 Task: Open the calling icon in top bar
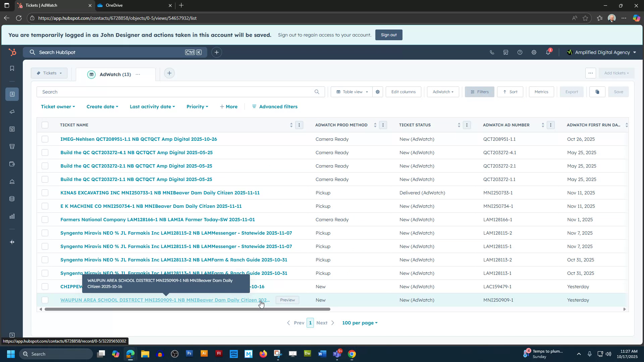pos(492,52)
